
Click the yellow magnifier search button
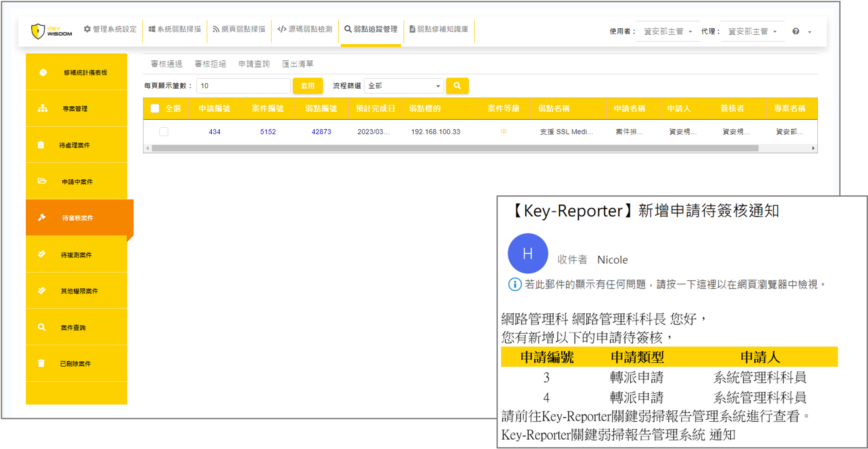pos(457,86)
